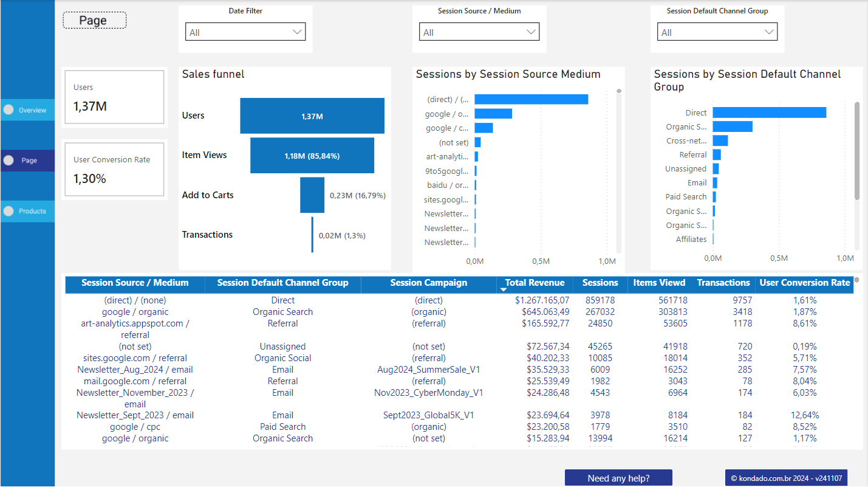Sort table by the Total Revenue column header
Screen dimensions: 868x487
pyautogui.click(x=534, y=282)
